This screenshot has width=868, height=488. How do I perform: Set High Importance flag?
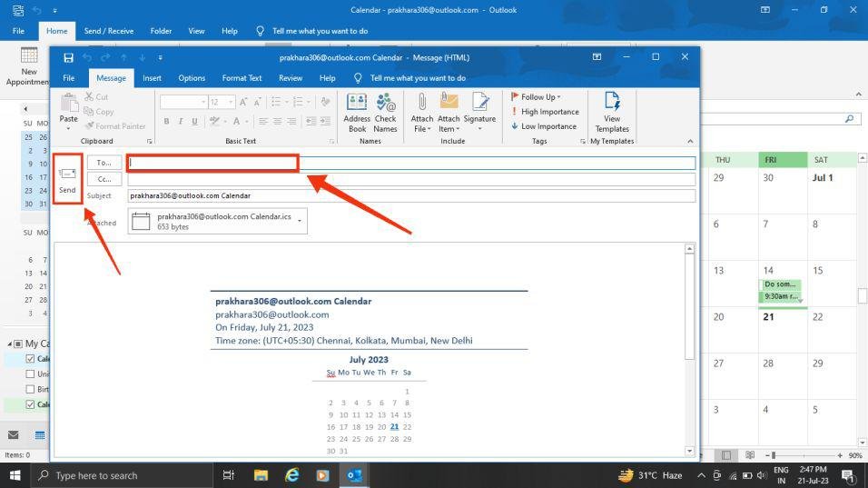545,112
